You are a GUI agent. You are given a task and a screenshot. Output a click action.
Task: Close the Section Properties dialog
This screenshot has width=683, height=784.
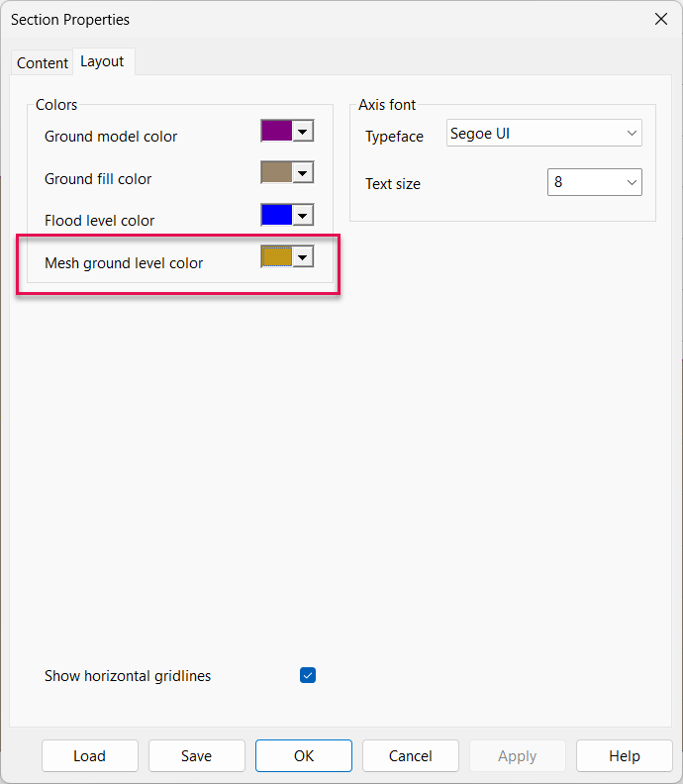point(661,19)
